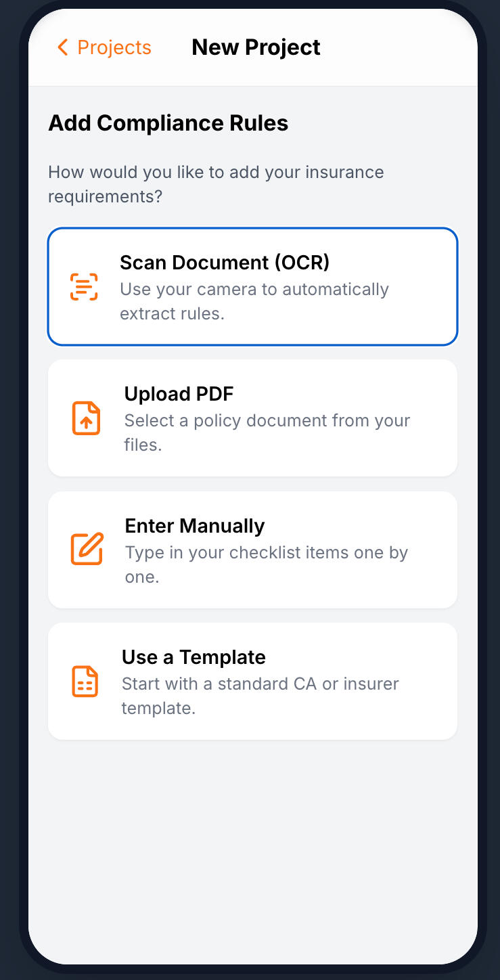
Task: Click the New Project header title
Action: [256, 47]
